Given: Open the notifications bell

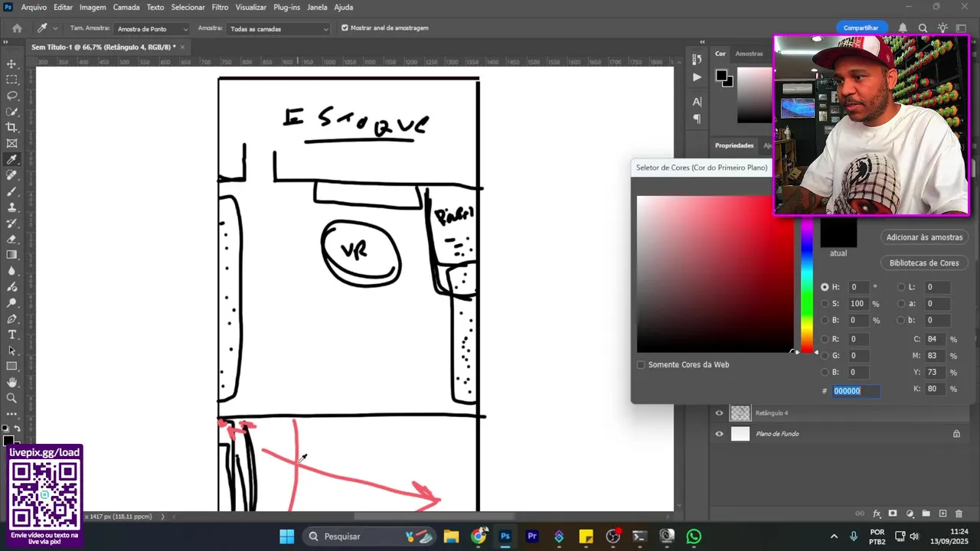Looking at the screenshot, I should pos(903,28).
